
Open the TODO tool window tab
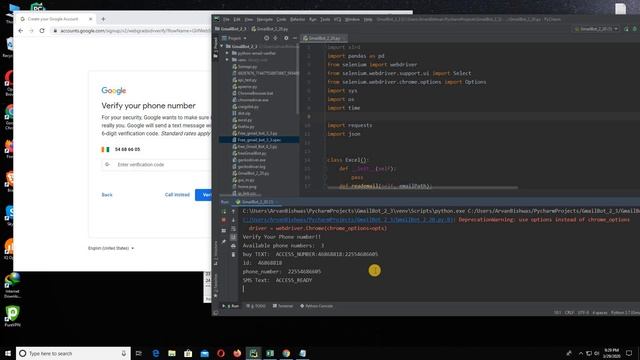(x=256, y=306)
